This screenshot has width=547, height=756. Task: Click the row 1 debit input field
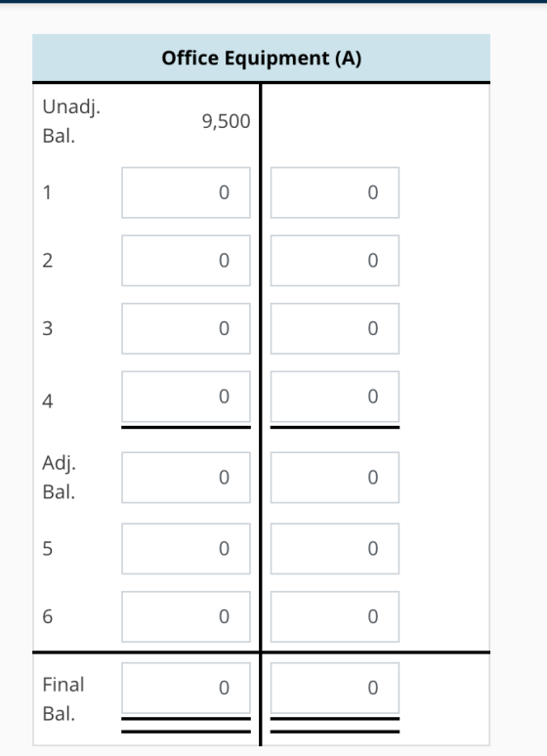pos(186,192)
